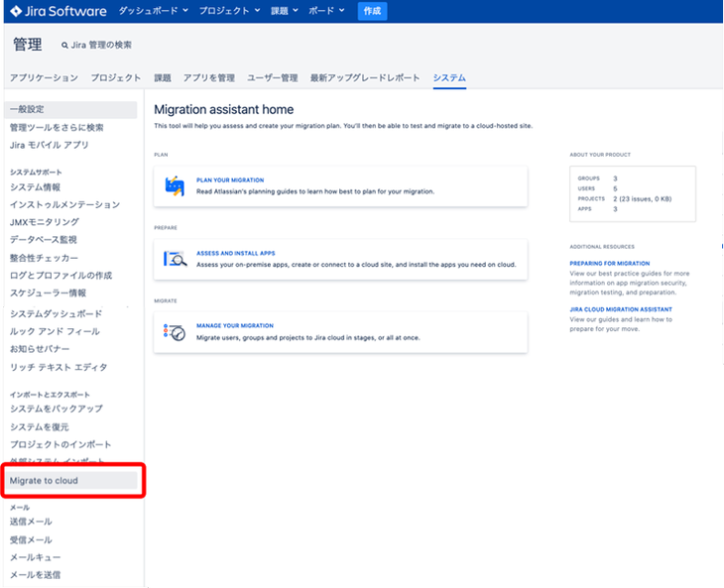Click the blue 作成 button
724x588 pixels.
(x=372, y=11)
